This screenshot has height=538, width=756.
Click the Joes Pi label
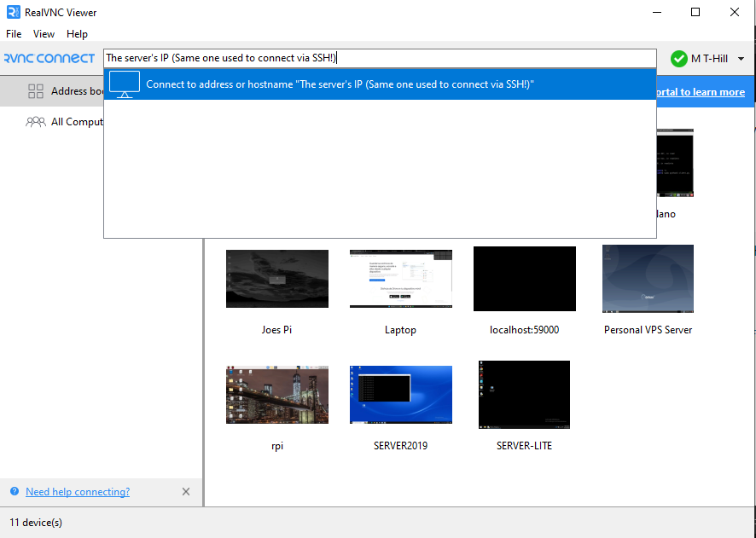[276, 330]
